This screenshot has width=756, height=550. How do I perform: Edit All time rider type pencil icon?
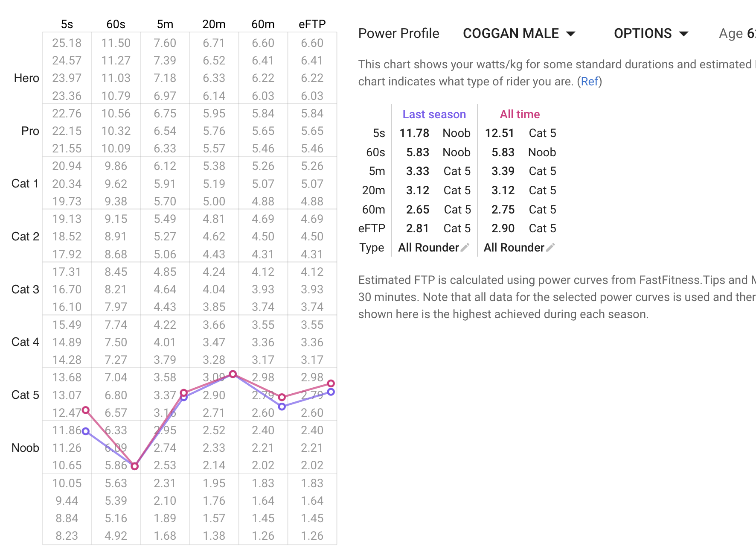tap(550, 247)
